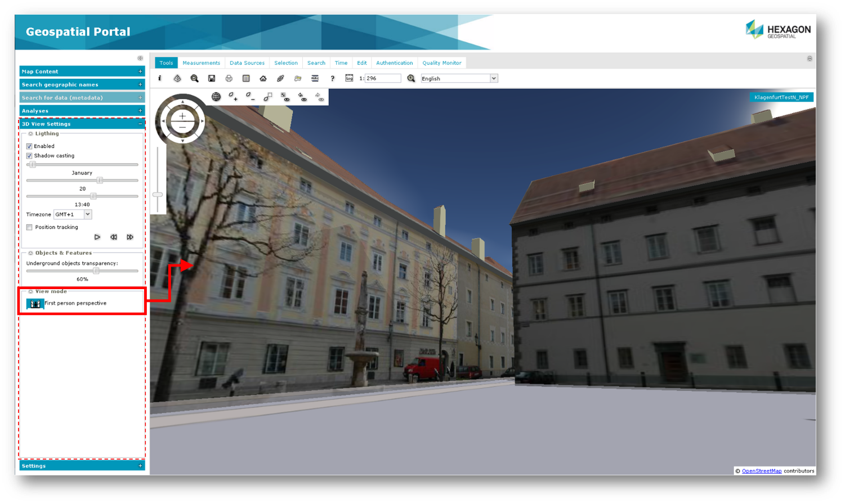Click the underground objects transparency slider handle

tap(96, 271)
